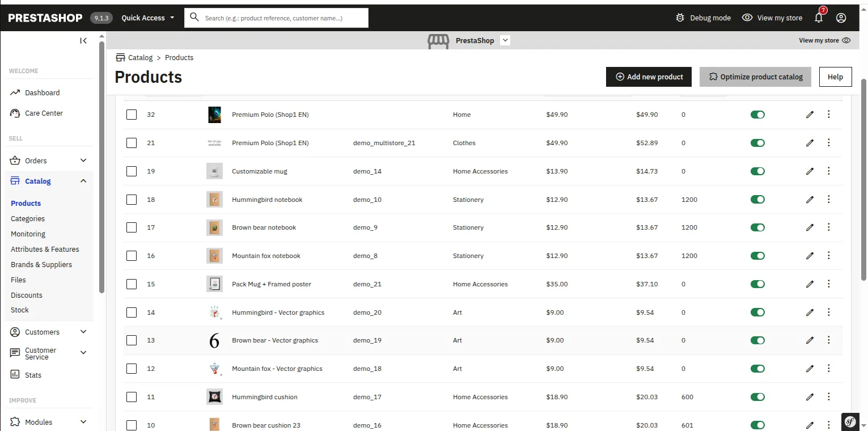Open the Files submenu link
The image size is (868, 431).
(x=18, y=280)
